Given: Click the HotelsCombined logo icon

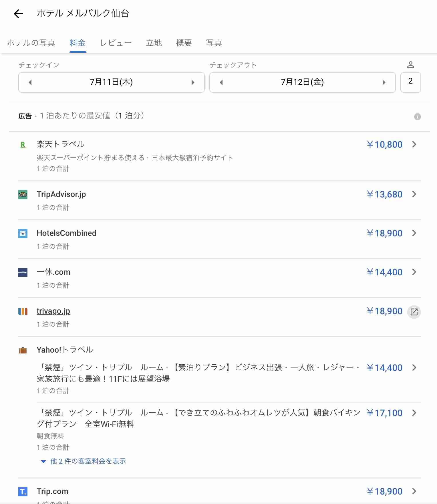Looking at the screenshot, I should point(23,234).
